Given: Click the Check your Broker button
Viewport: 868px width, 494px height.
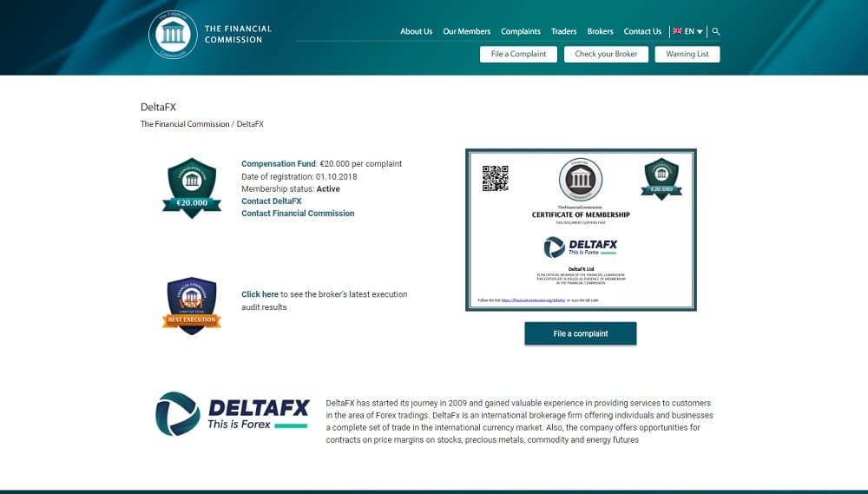Looking at the screenshot, I should [x=606, y=55].
